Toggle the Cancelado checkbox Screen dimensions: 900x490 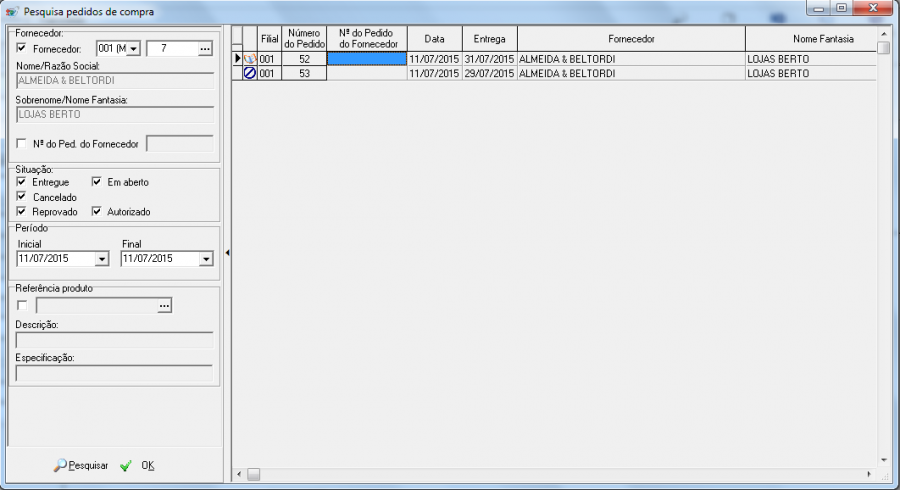23,197
